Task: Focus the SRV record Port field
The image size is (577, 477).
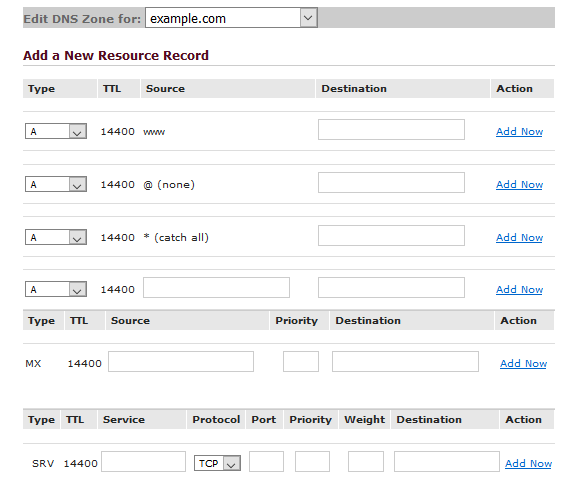Action: click(266, 462)
